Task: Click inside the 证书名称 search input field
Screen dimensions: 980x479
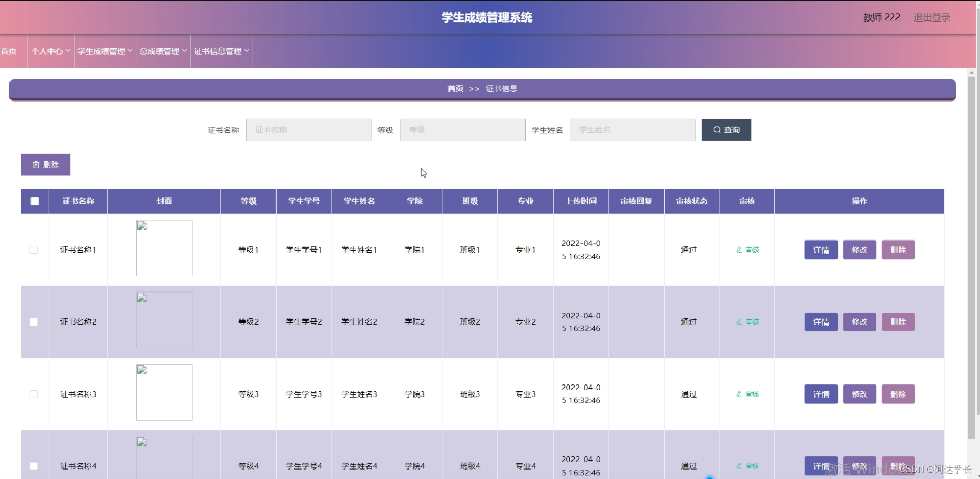Action: click(x=309, y=130)
